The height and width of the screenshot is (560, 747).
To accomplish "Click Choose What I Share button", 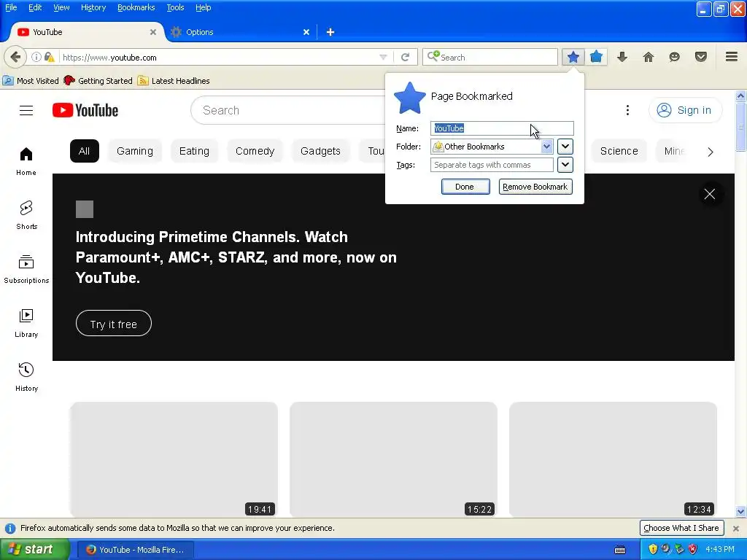I will [681, 528].
